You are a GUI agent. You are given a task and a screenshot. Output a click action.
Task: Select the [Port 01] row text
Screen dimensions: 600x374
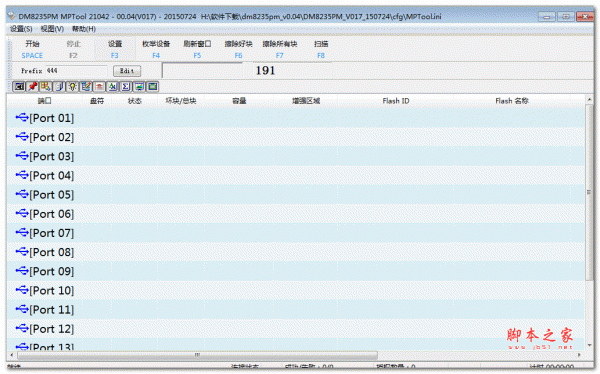click(x=52, y=118)
